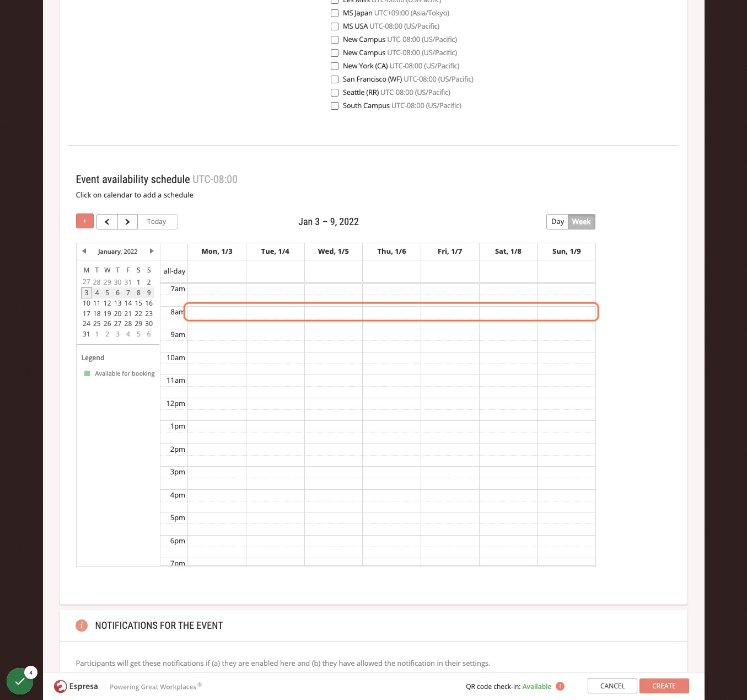
Task: Select January 3 in mini calendar
Action: click(87, 292)
